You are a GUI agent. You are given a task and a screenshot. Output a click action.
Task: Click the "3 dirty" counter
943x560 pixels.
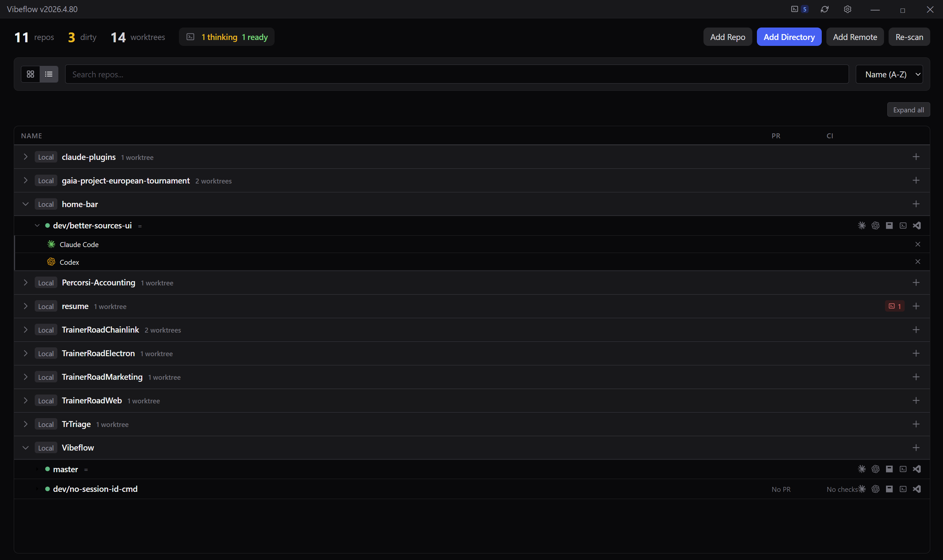click(x=82, y=37)
